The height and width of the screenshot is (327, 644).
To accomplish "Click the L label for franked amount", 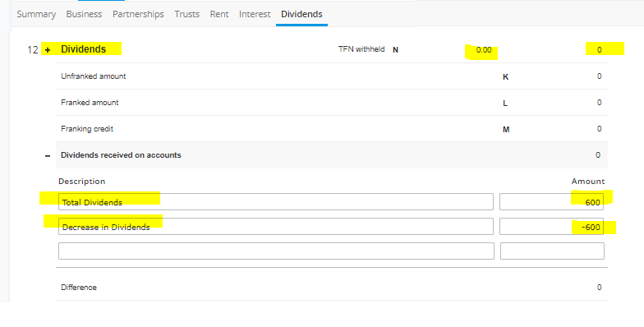I will pyautogui.click(x=505, y=104).
